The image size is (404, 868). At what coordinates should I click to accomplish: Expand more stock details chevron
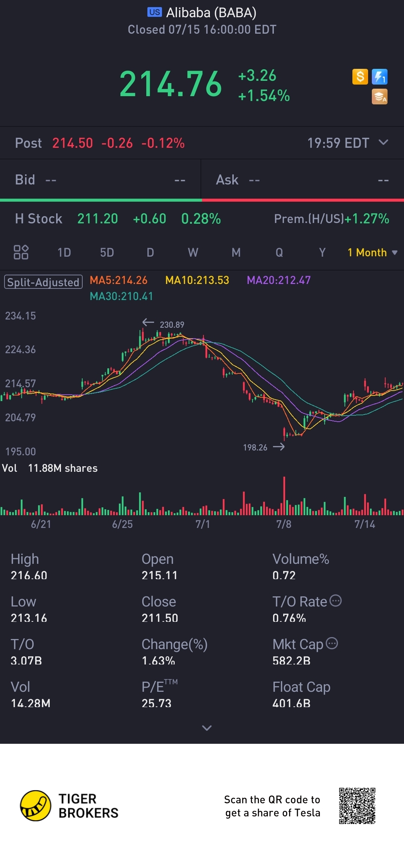coord(207,728)
